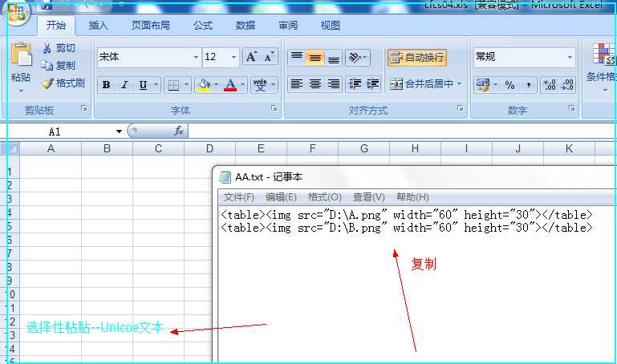
Task: Click Merge and Center (合并后居中)
Action: point(421,83)
